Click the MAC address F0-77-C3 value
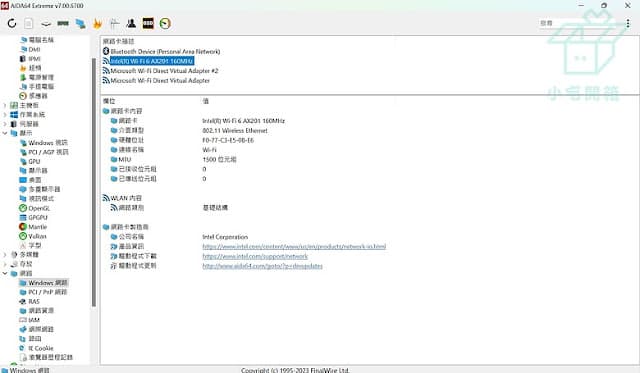640x373 pixels. (x=228, y=140)
